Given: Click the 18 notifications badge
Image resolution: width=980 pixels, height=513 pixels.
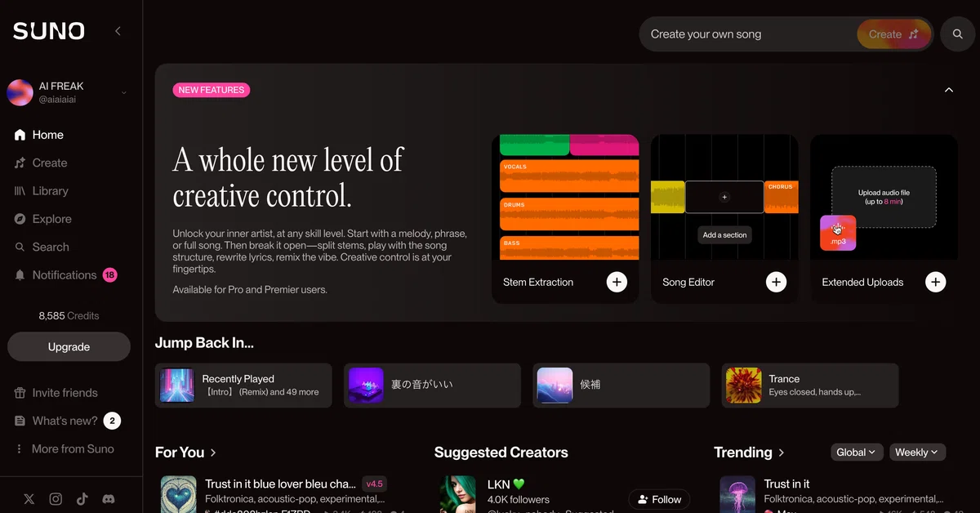Looking at the screenshot, I should [x=109, y=275].
